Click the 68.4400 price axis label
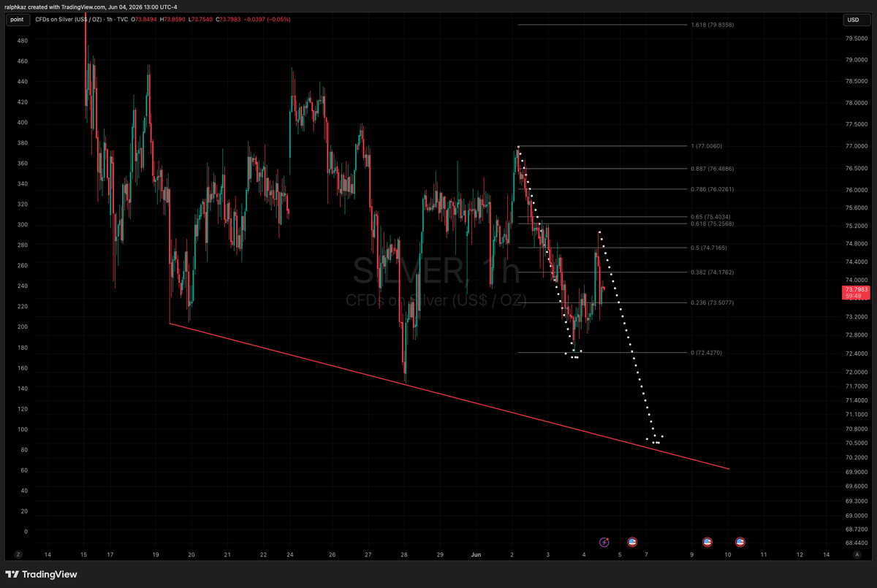 [856, 543]
